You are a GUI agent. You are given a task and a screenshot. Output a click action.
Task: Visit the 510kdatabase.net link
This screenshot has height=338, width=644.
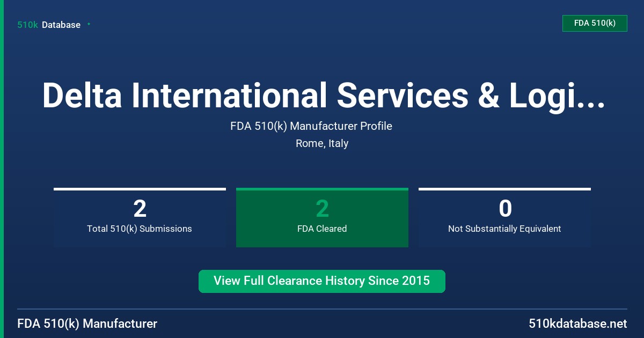click(578, 324)
